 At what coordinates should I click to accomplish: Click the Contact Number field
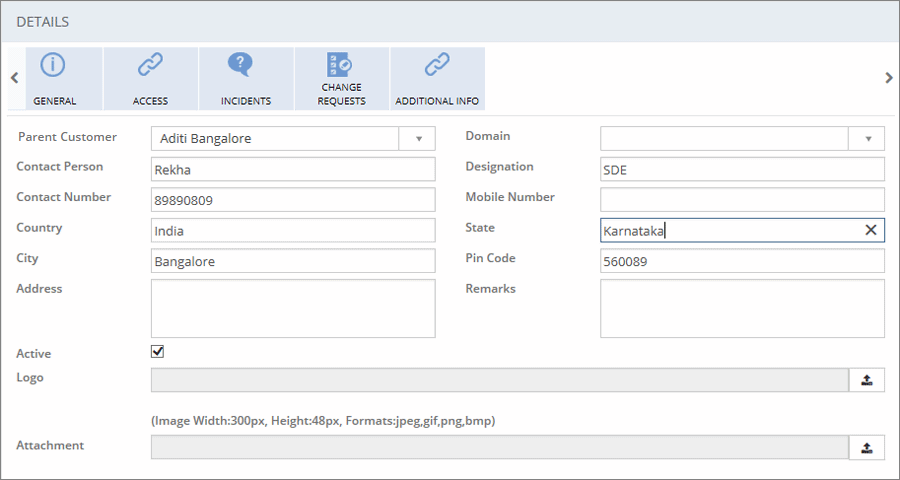click(293, 200)
